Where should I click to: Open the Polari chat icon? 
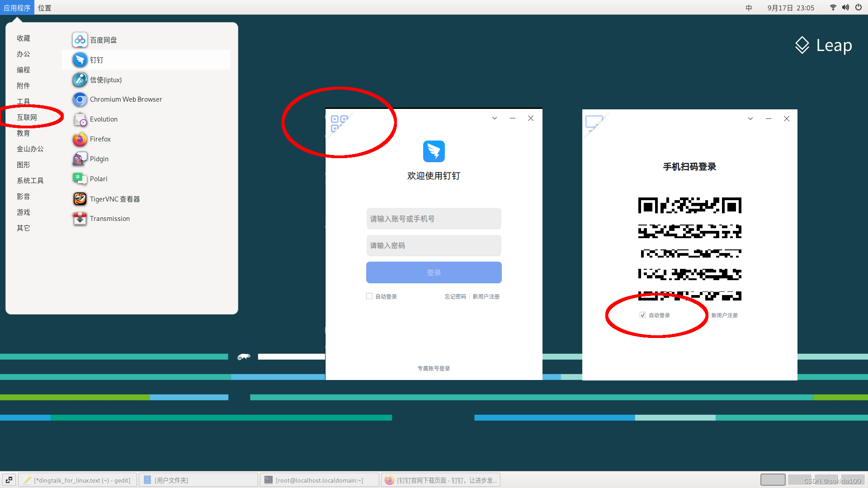(80, 179)
